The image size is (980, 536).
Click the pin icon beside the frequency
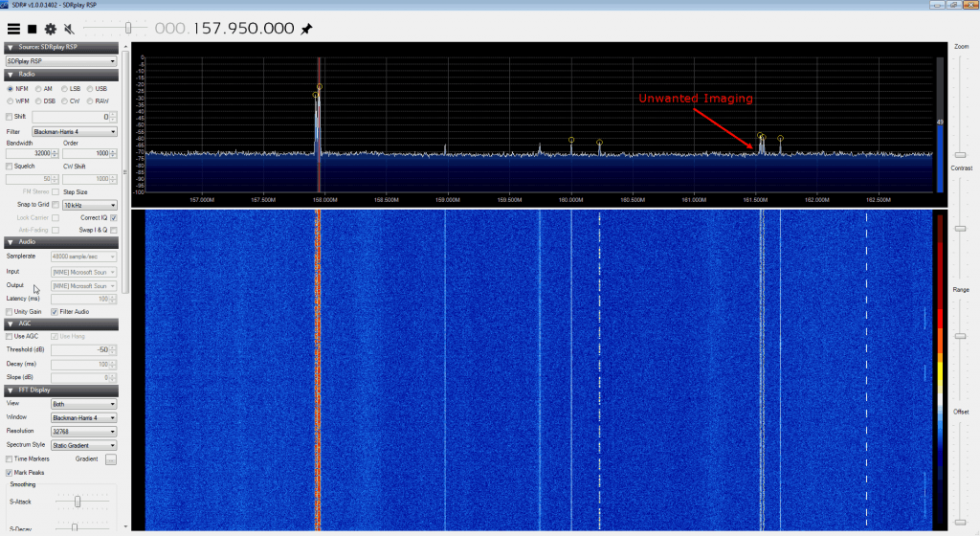tap(306, 30)
